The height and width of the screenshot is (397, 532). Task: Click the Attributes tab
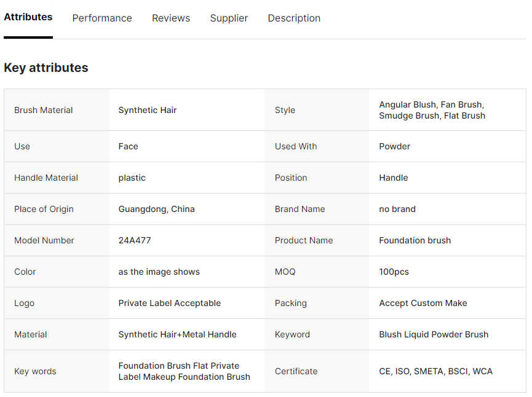click(28, 17)
